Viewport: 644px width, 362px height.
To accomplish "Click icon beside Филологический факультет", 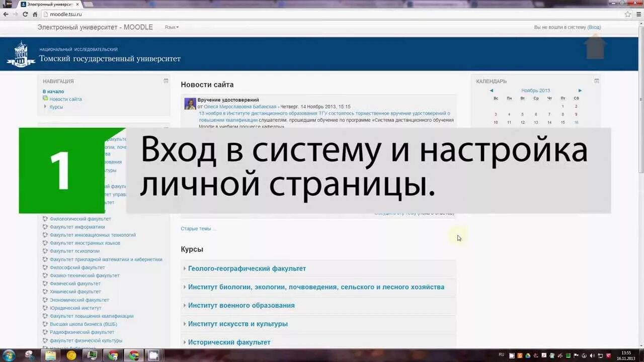I will click(x=45, y=219).
